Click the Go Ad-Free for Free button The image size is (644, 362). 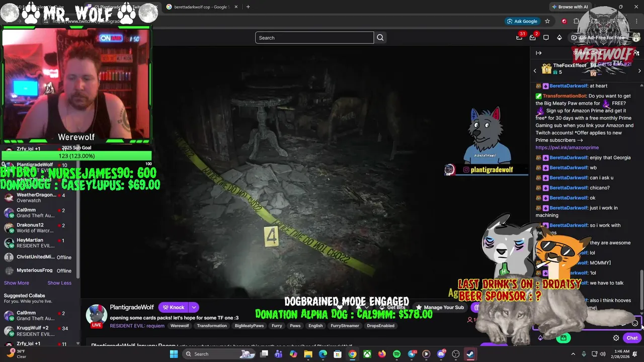(598, 38)
